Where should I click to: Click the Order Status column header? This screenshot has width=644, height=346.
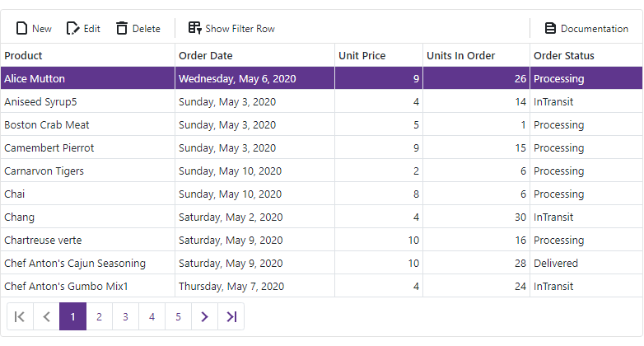point(564,55)
